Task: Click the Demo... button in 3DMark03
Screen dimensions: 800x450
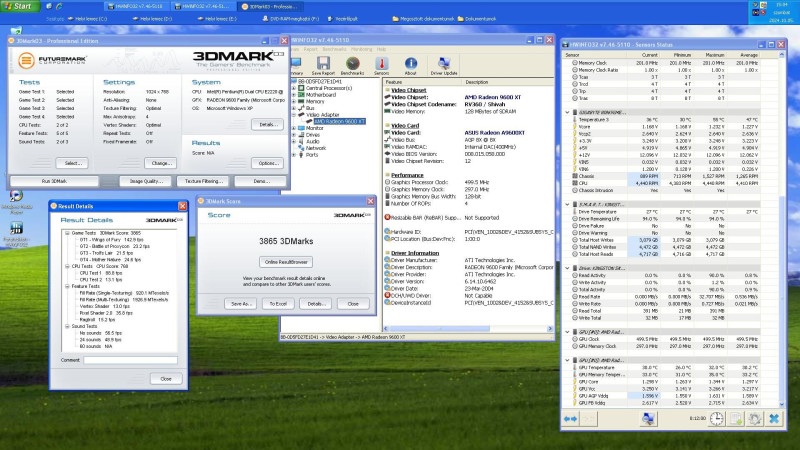Action: 261,181
